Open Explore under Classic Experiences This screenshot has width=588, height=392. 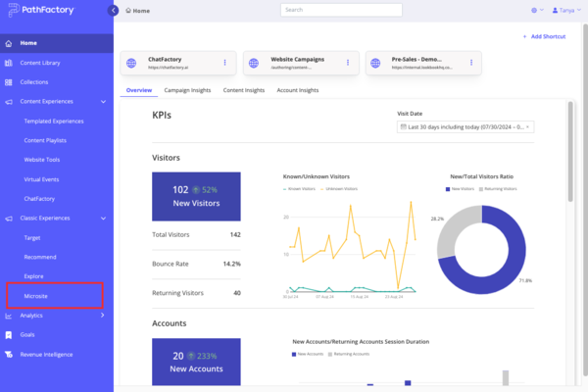[x=33, y=276]
